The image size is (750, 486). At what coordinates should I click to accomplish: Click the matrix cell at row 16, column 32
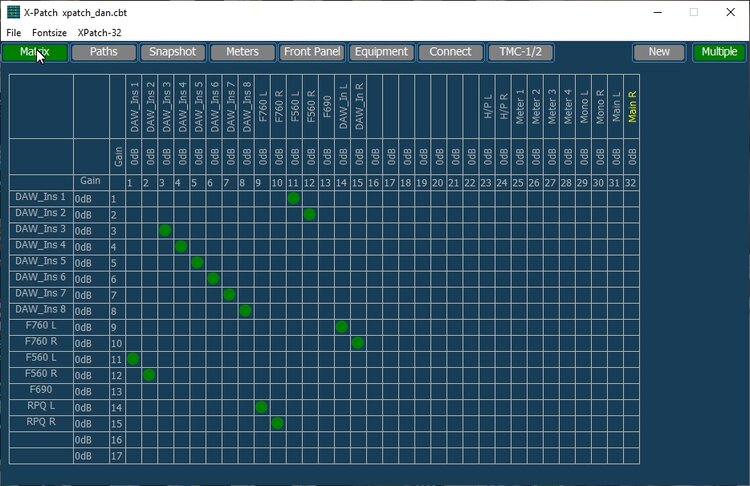click(632, 440)
